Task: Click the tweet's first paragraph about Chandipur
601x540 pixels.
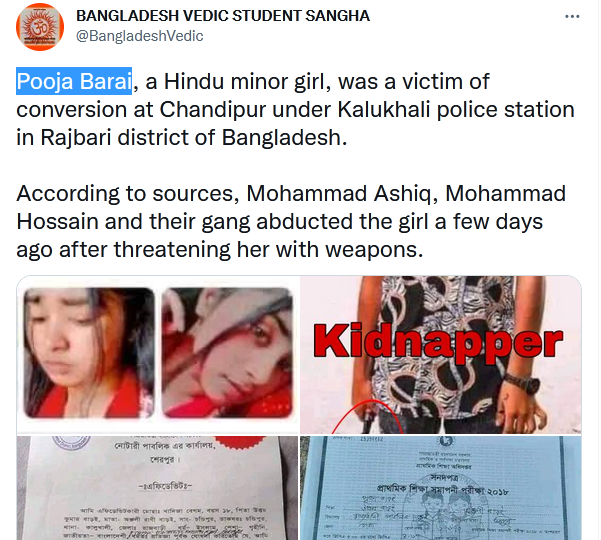Action: (295, 109)
